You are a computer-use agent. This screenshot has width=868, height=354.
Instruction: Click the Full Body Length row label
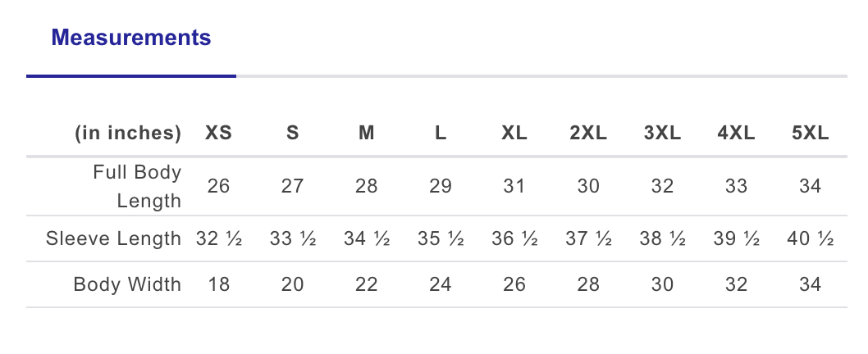137,186
